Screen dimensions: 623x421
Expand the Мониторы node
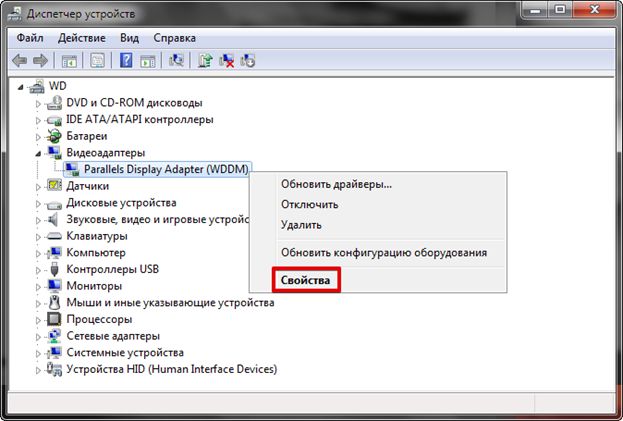38,287
